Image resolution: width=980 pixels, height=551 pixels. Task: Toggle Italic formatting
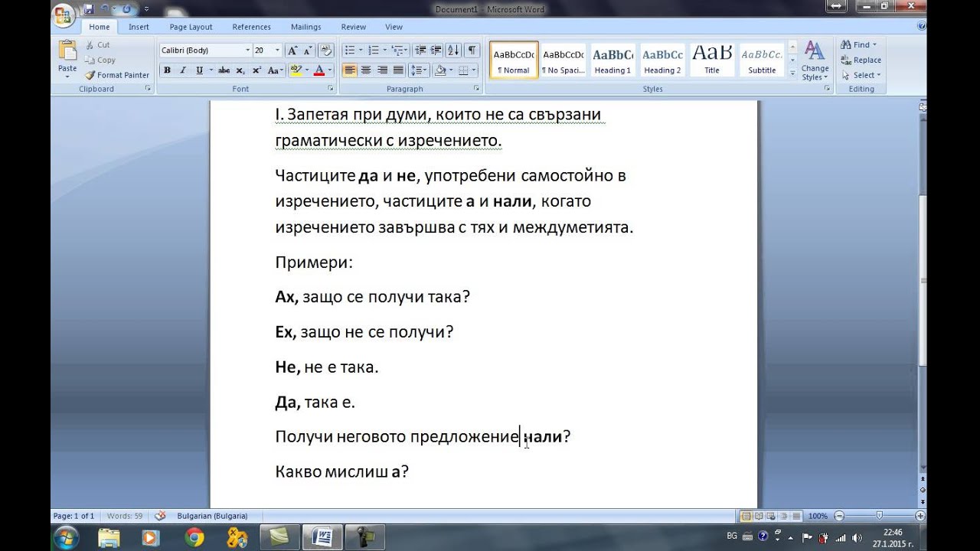pyautogui.click(x=183, y=70)
